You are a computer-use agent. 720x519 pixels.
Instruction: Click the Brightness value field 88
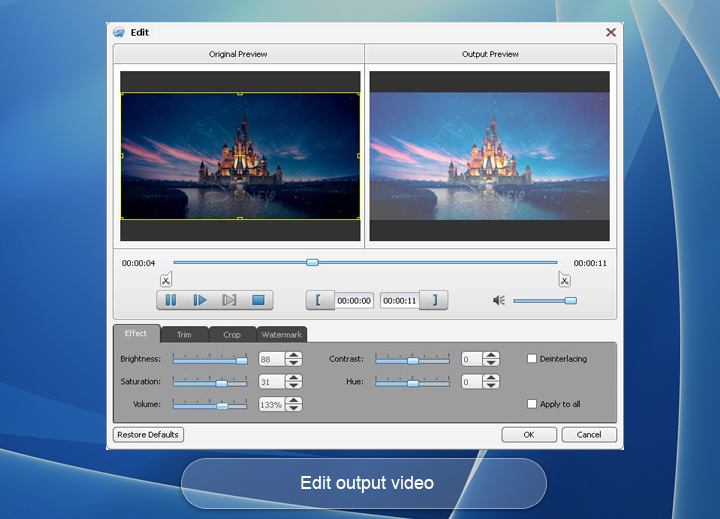272,359
